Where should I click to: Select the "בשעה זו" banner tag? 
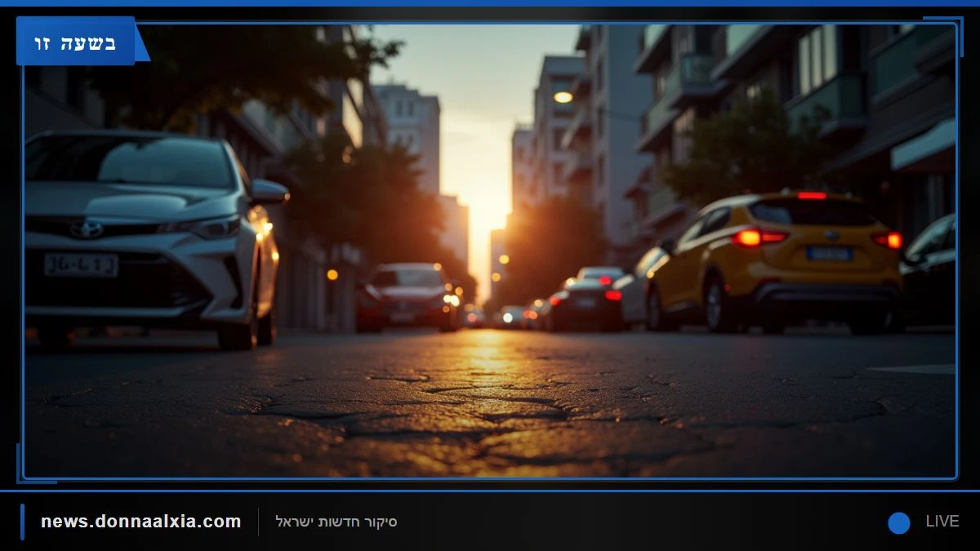(x=76, y=42)
